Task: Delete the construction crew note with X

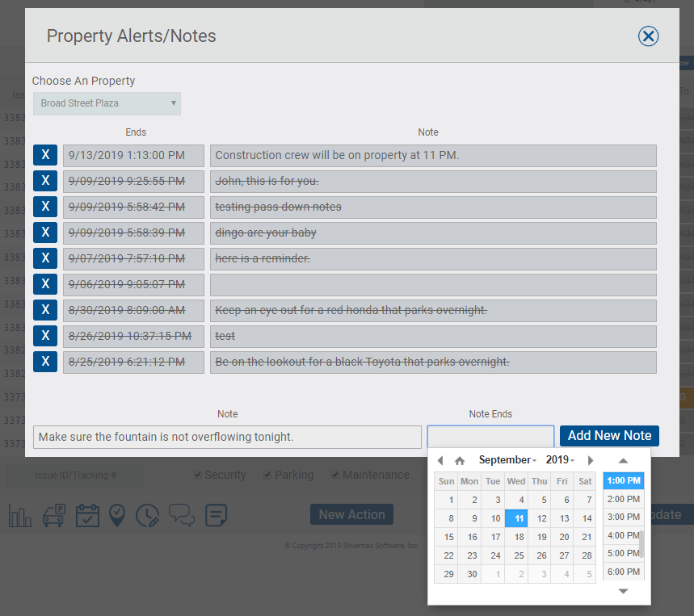Action: [45, 155]
